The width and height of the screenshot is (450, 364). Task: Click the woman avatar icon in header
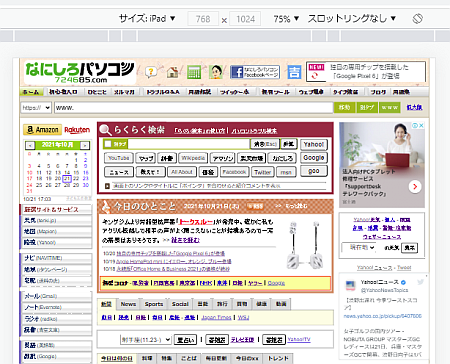(x=216, y=72)
